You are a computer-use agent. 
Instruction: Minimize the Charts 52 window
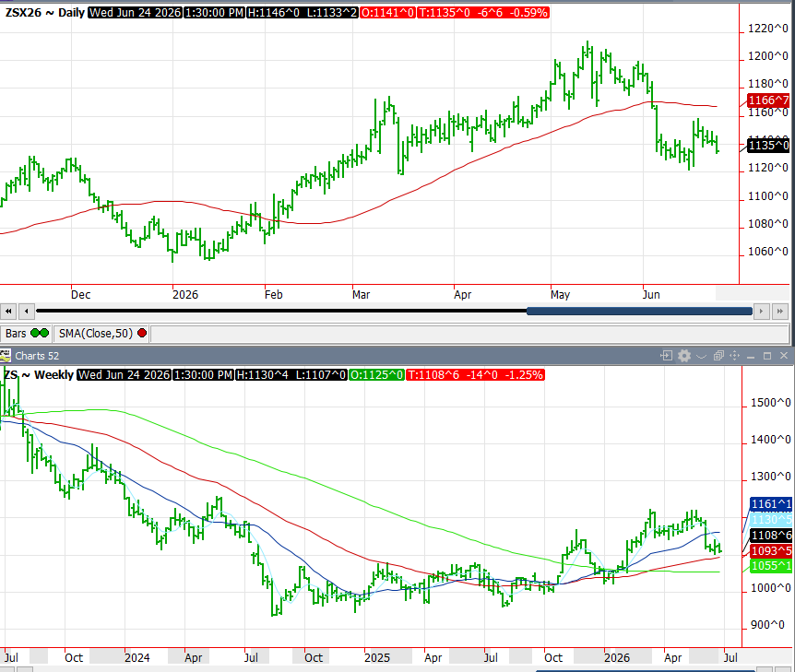tap(751, 356)
